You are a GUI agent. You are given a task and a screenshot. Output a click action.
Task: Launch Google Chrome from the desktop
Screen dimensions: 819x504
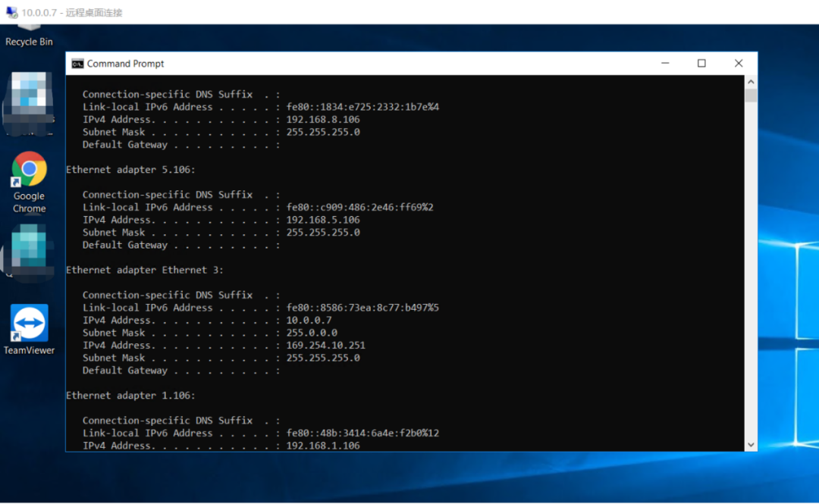30,183
